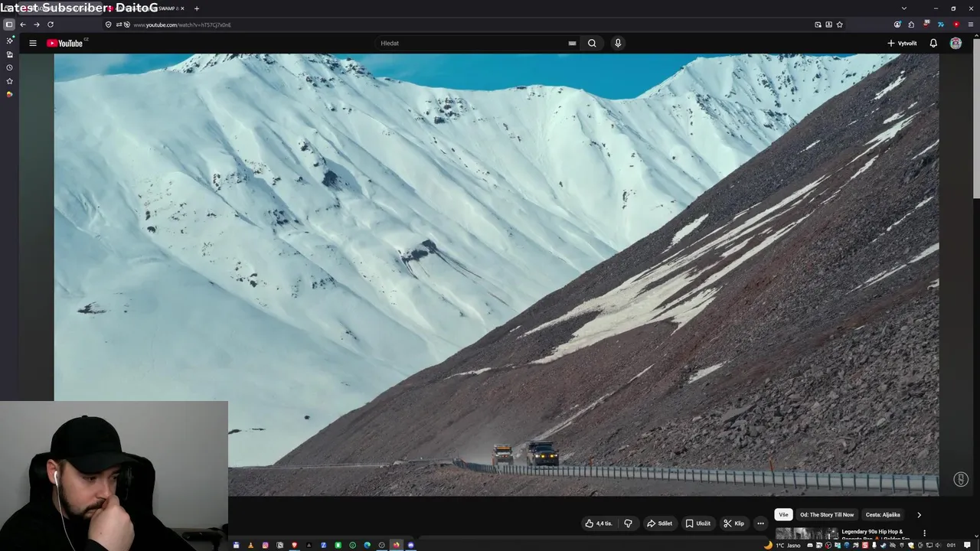Open browser extensions puzzle icon

coord(911,24)
